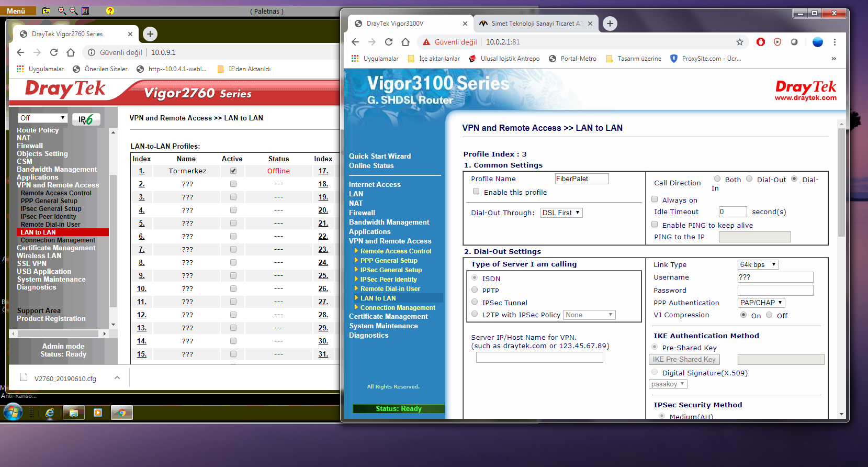
Task: Open Connection Management in Vigor3100 menu
Action: tap(398, 308)
